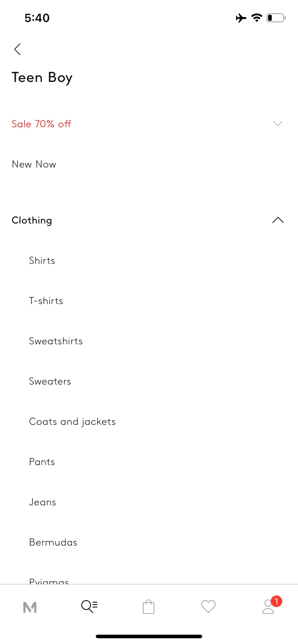Tap the Clothing header label

32,221
